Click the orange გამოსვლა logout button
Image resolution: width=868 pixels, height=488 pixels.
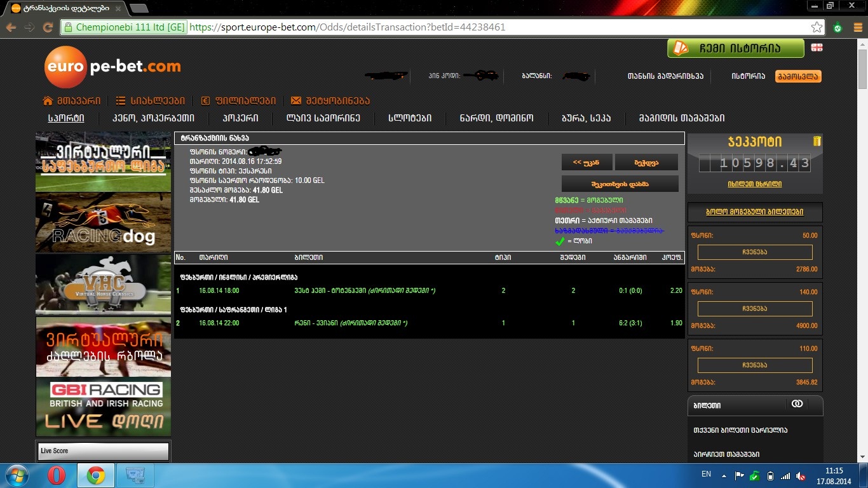[798, 76]
